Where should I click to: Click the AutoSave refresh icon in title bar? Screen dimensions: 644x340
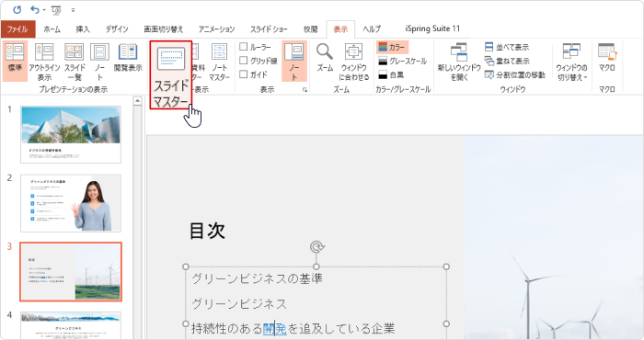17,9
